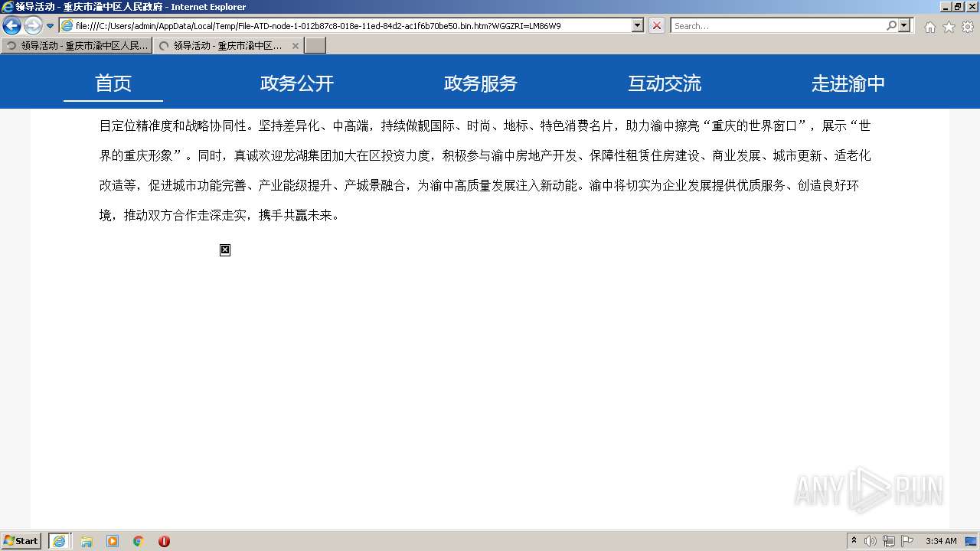Go forward with the browser Forward arrow
This screenshot has width=980, height=551.
click(x=33, y=26)
